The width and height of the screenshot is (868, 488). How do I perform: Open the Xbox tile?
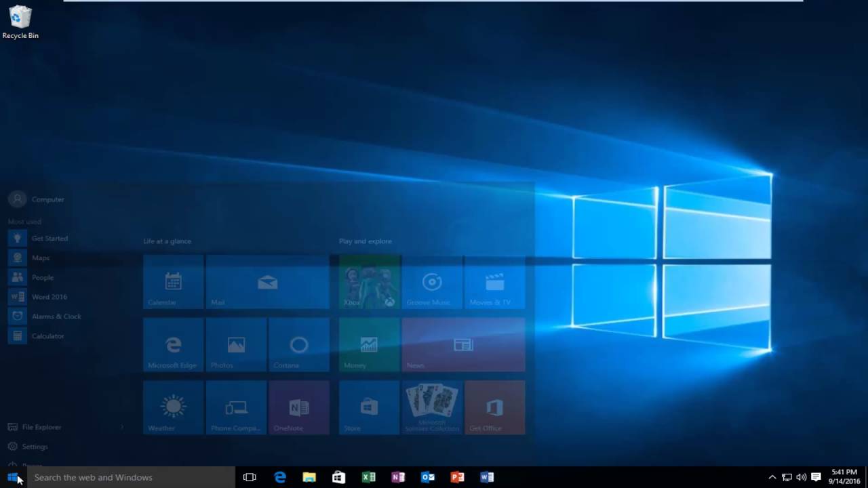[x=370, y=281]
